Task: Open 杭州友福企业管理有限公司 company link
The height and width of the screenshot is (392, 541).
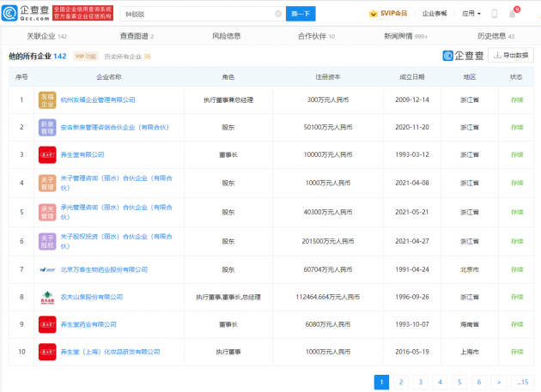Action: pyautogui.click(x=97, y=100)
